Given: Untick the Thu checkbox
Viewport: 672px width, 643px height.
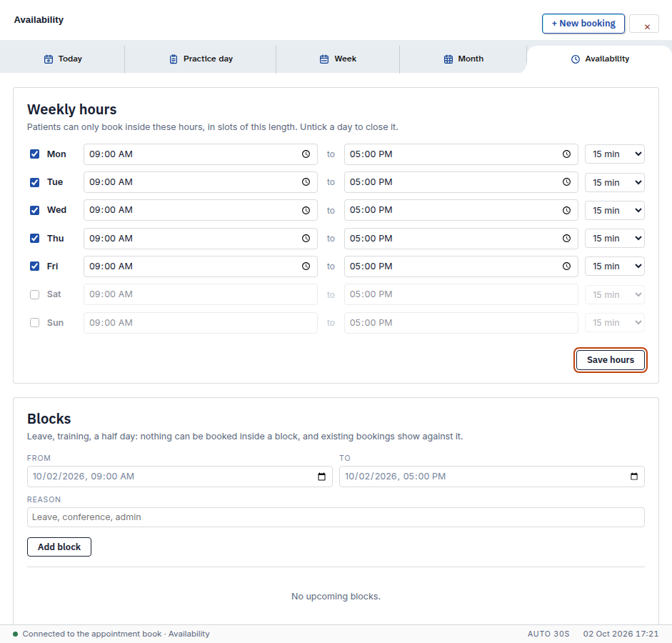Looking at the screenshot, I should point(35,239).
